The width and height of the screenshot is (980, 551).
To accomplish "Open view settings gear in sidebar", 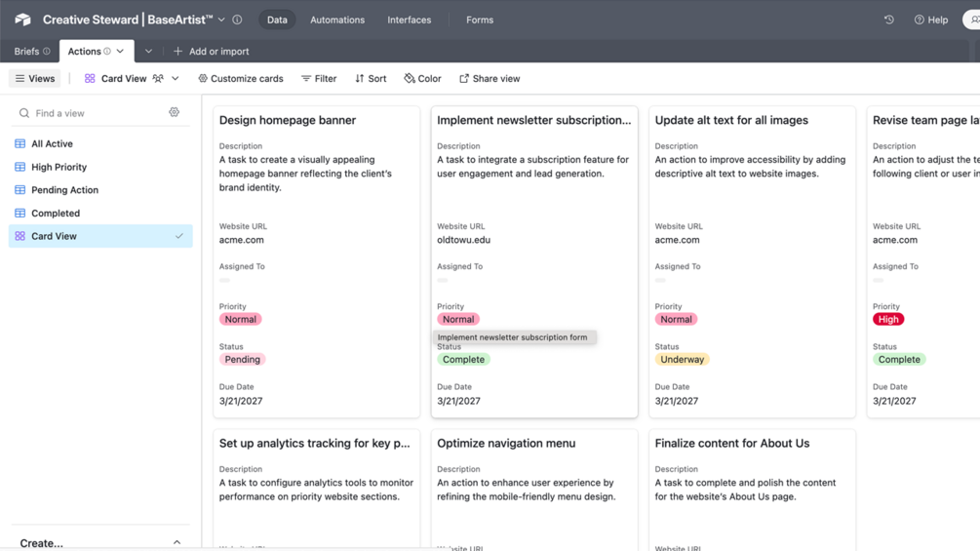I will pyautogui.click(x=174, y=112).
